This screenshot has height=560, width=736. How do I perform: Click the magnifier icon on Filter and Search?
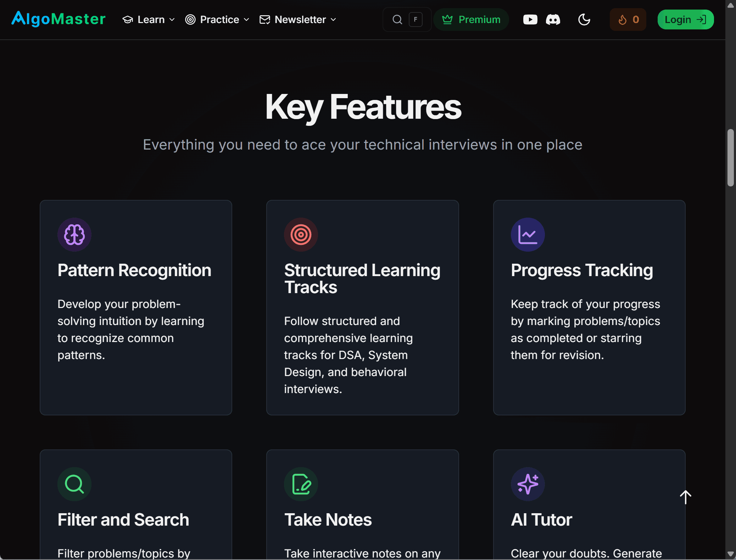click(74, 484)
